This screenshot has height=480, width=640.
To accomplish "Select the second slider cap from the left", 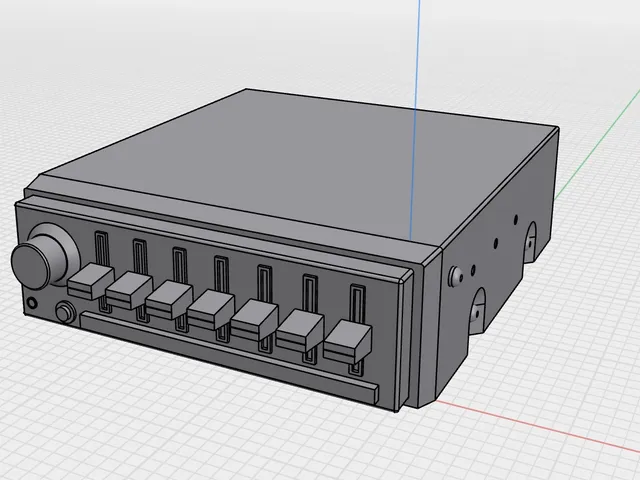I will [x=129, y=290].
